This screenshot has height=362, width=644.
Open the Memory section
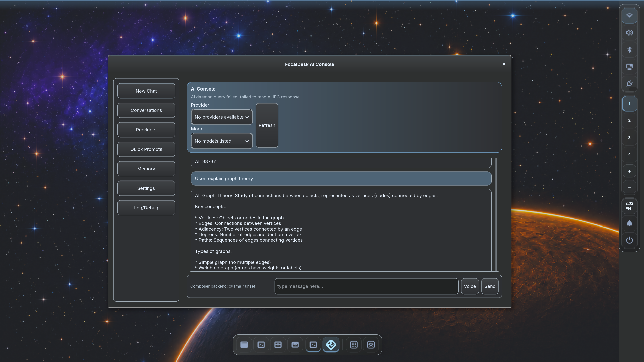(x=146, y=169)
